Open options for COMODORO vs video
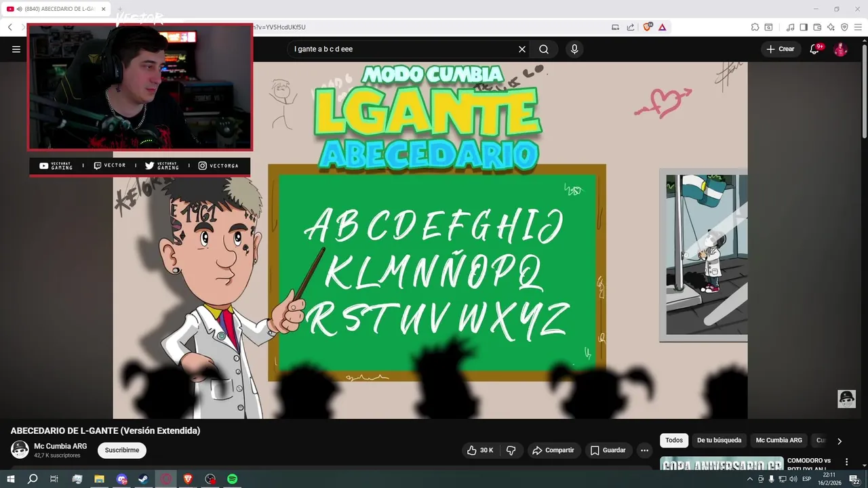Image resolution: width=868 pixels, height=488 pixels. click(846, 462)
